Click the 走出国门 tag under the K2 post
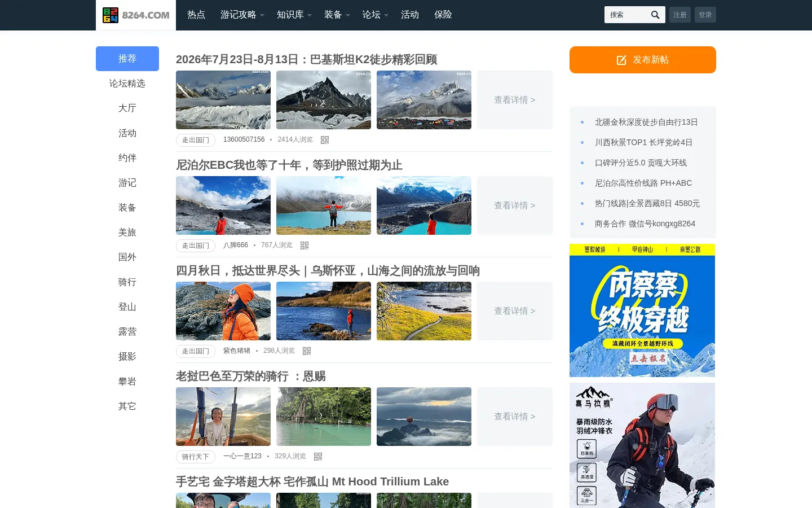The height and width of the screenshot is (508, 812). (x=196, y=140)
